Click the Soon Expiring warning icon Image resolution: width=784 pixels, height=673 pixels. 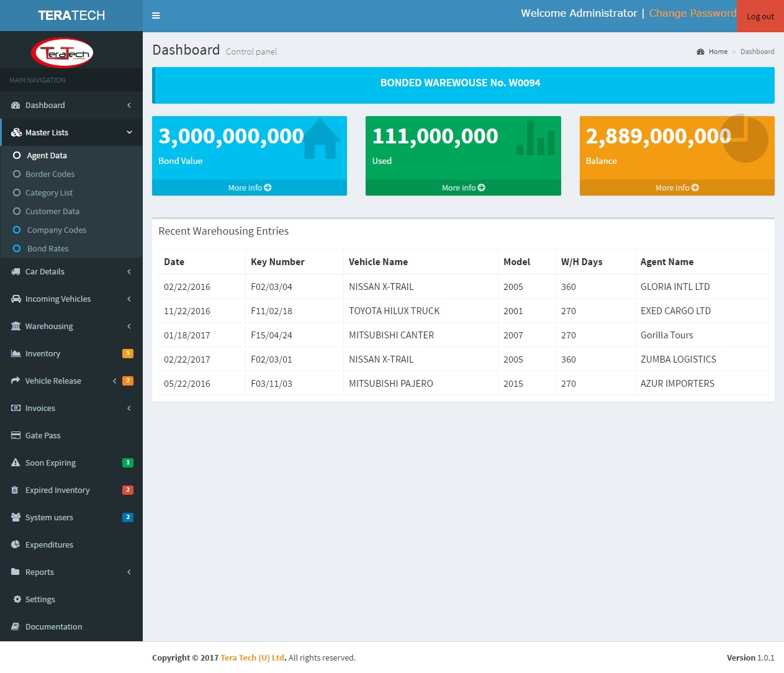pyautogui.click(x=16, y=463)
